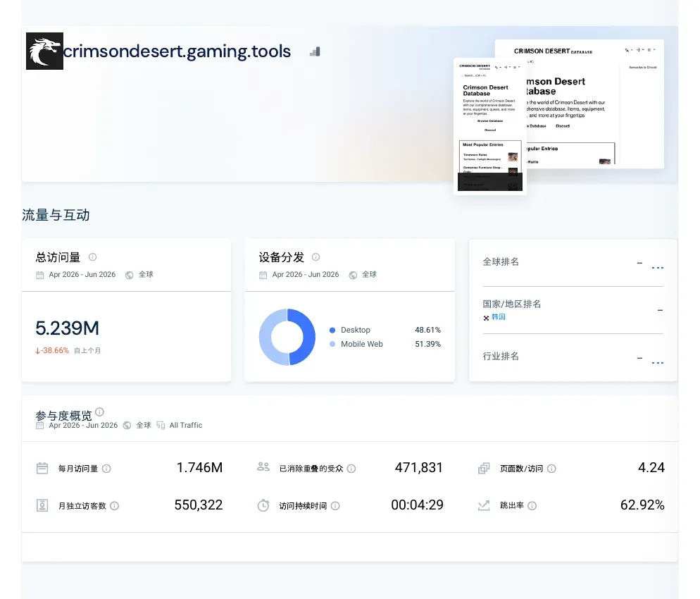Show info for 参与度概览

[99, 412]
